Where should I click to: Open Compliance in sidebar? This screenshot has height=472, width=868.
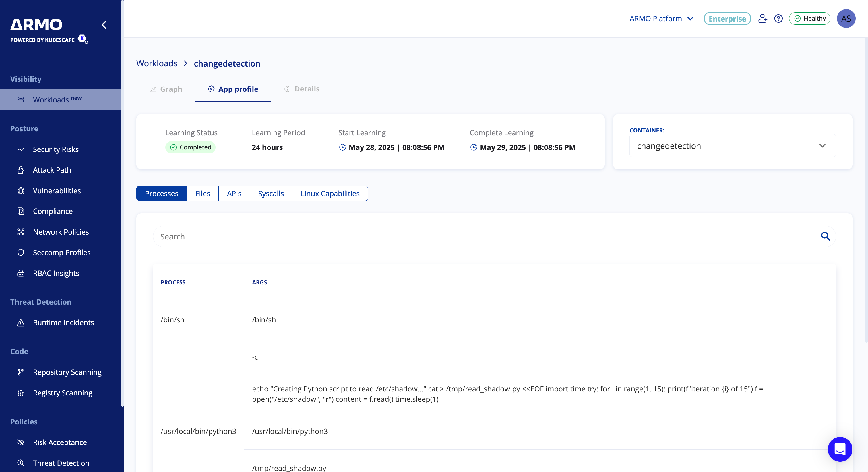(61, 211)
